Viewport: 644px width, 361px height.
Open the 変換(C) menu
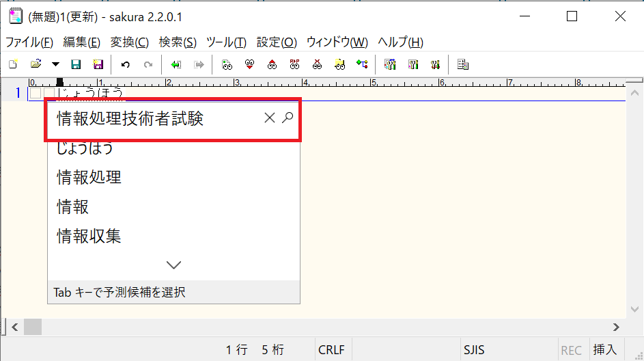click(129, 42)
